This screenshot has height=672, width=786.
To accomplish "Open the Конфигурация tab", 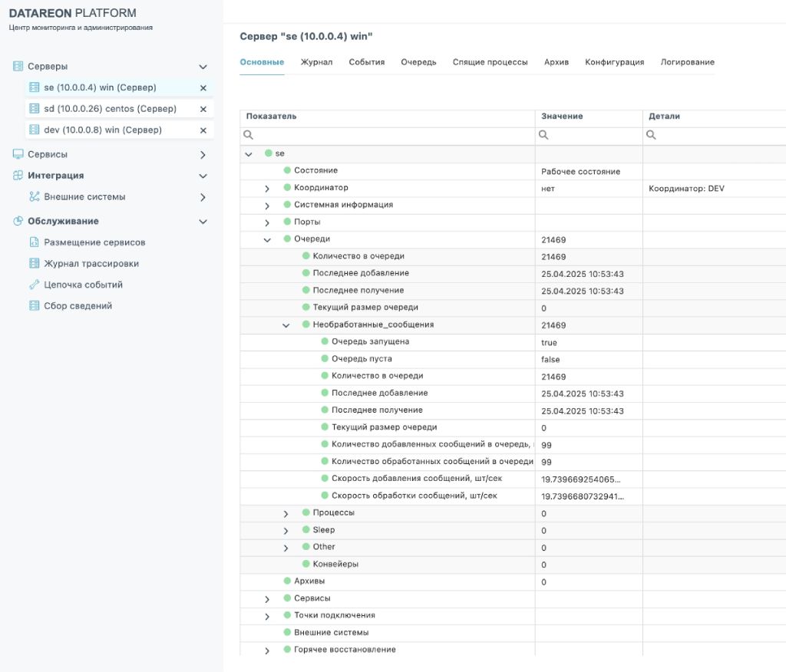I will click(x=615, y=62).
